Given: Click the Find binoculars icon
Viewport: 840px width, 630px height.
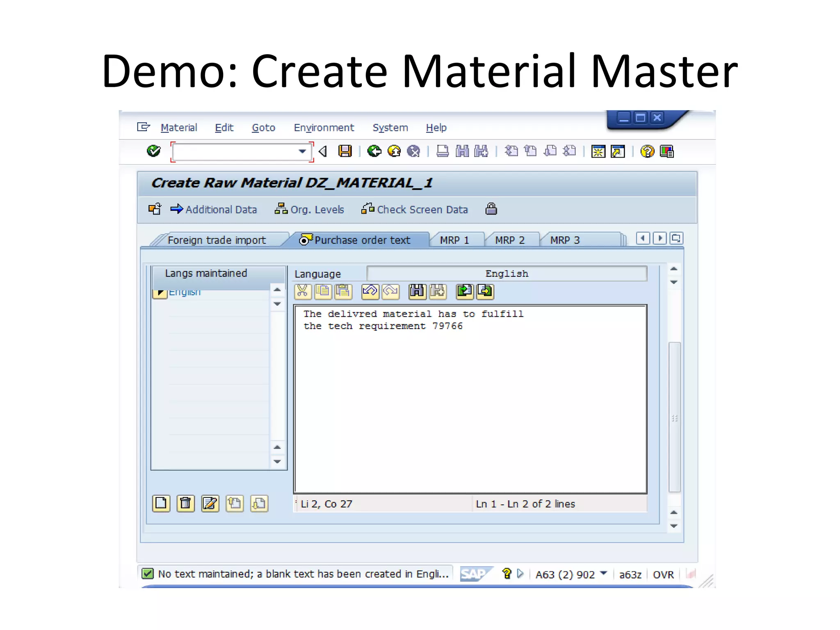Looking at the screenshot, I should point(462,151).
